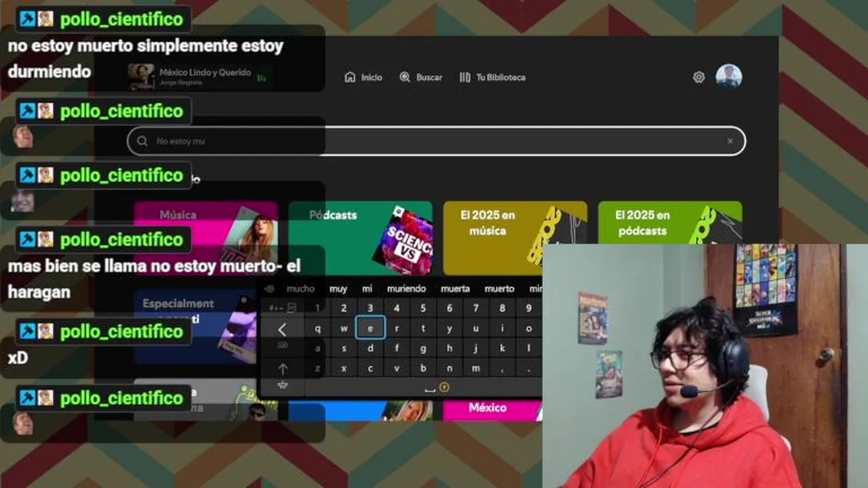Pick keyboard suggestion 'mi'
The image size is (868, 488).
point(368,289)
